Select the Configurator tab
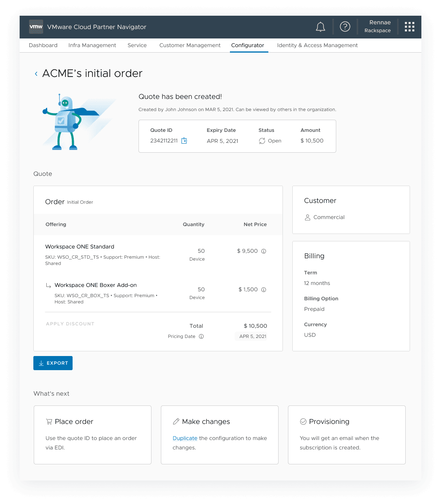 pyautogui.click(x=248, y=45)
